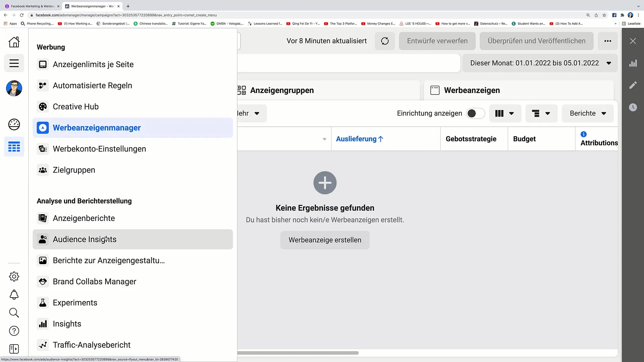Click the Creative Hub palette icon
Viewport: 644px width, 362px height.
pos(43,107)
